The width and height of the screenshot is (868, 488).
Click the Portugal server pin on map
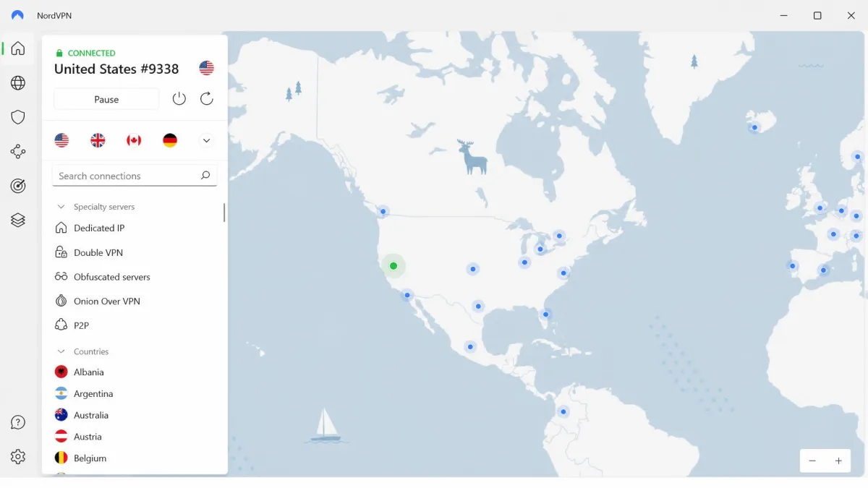(793, 266)
